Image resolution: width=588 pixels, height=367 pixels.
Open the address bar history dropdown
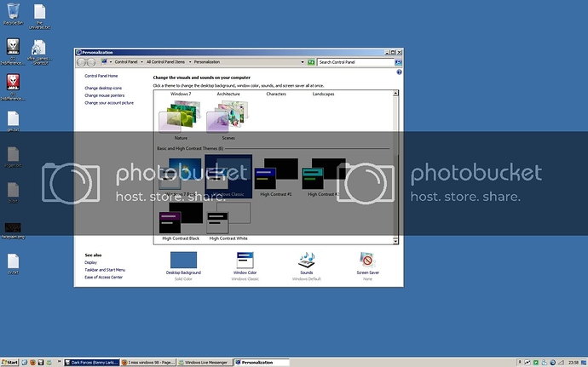tap(303, 62)
